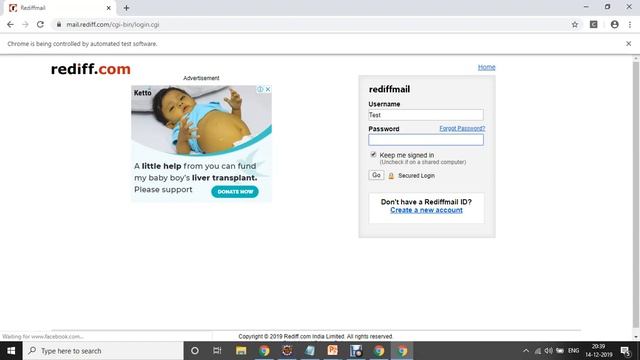The image size is (640, 360).
Task: Click the baby photo in the ad
Action: click(x=201, y=120)
